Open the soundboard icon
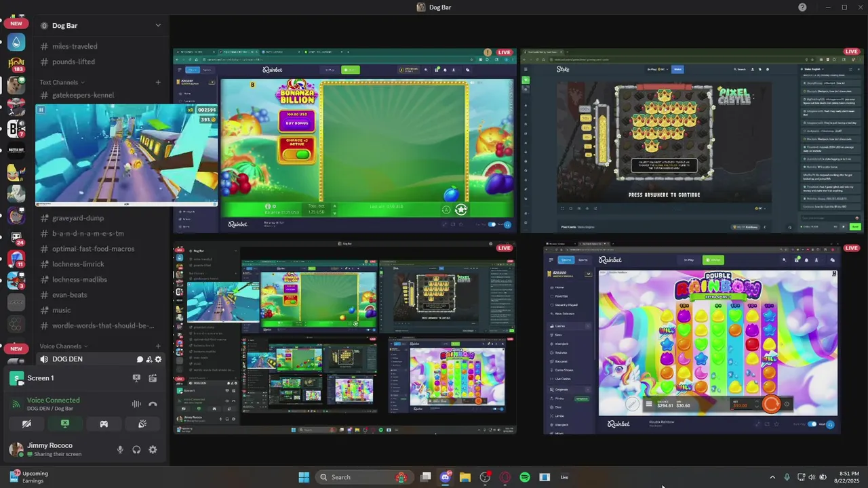This screenshot has width=868, height=488. tap(142, 424)
